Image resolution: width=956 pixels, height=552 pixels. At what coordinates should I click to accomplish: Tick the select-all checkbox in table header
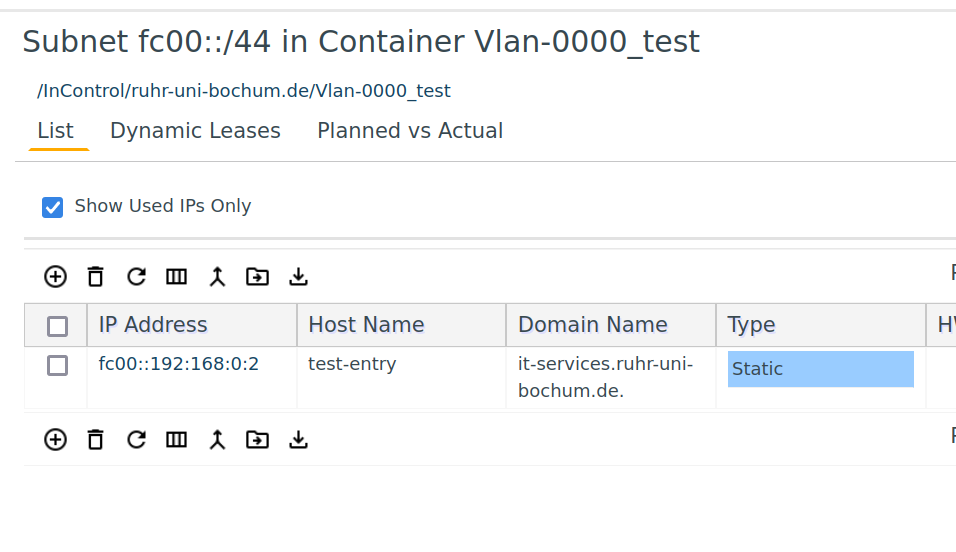click(57, 326)
